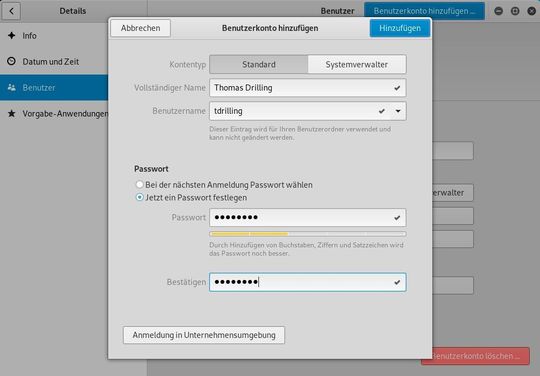Set account type to Systemverwalter
Viewport: 540px width, 376px height.
[x=357, y=64]
